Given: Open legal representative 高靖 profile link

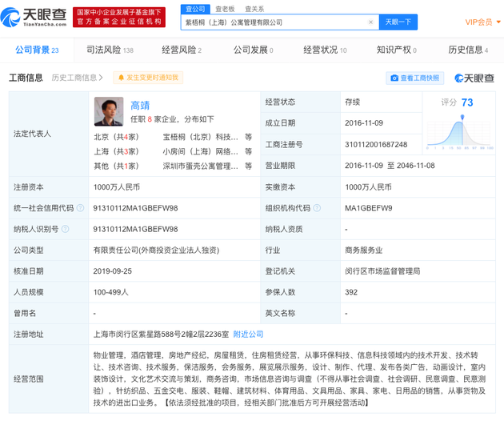Looking at the screenshot, I should 140,105.
